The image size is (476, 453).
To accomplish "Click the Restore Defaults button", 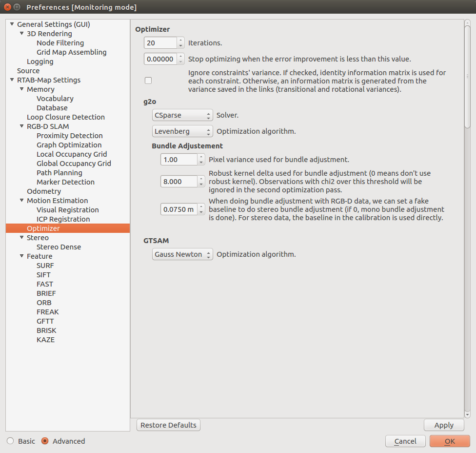I will coord(168,425).
